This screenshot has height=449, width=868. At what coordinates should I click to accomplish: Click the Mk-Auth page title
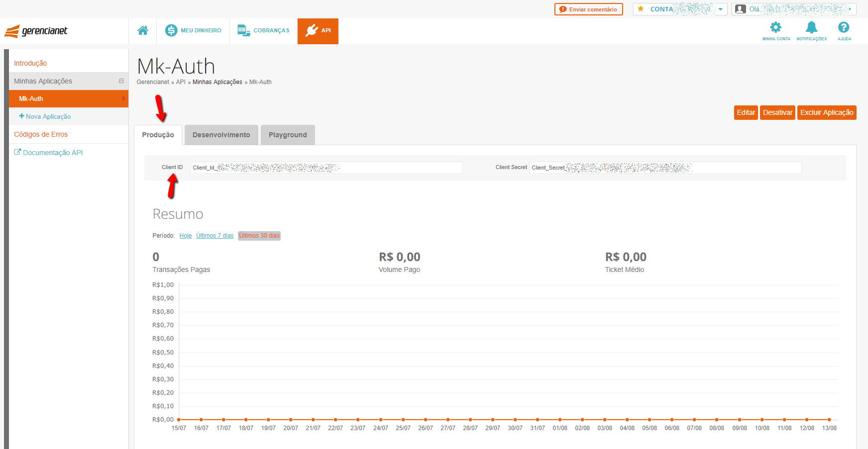176,66
